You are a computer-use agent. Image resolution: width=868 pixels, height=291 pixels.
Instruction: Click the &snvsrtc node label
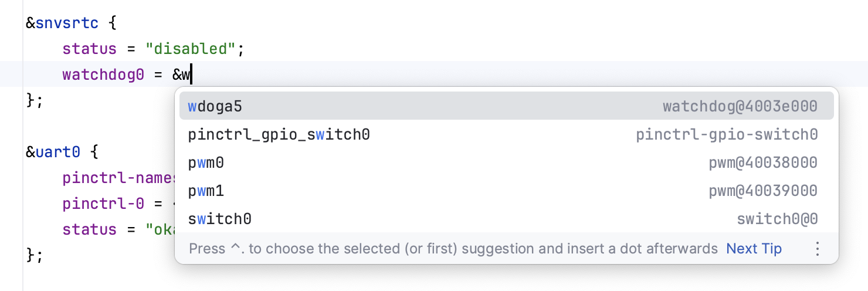63,24
